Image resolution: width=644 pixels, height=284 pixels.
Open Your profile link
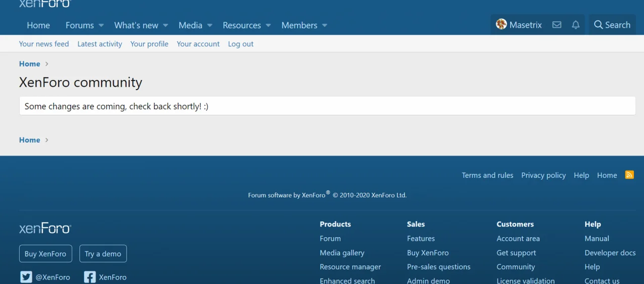click(149, 44)
